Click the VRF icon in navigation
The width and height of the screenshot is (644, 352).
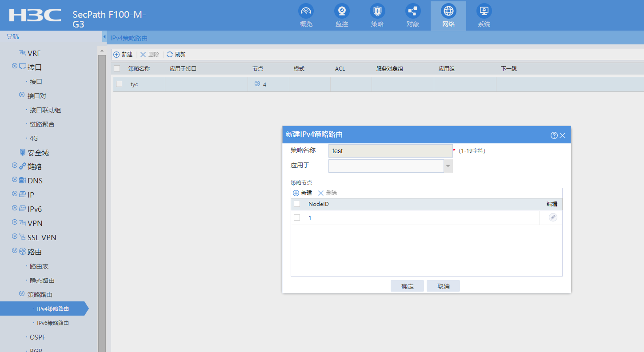coord(23,53)
